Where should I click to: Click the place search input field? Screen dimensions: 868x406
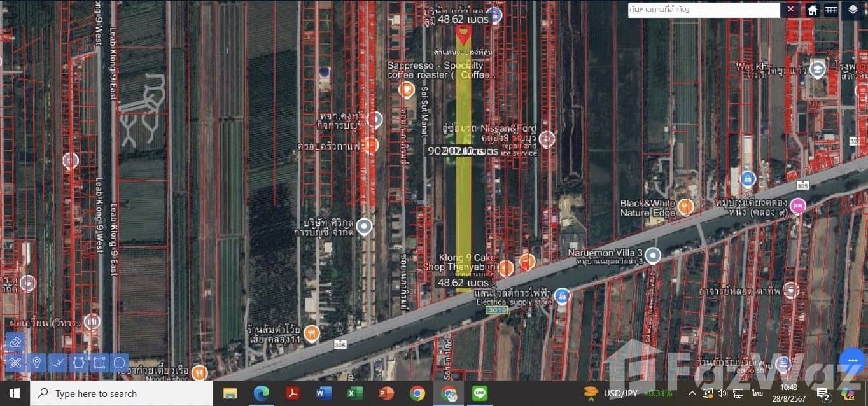tap(703, 10)
